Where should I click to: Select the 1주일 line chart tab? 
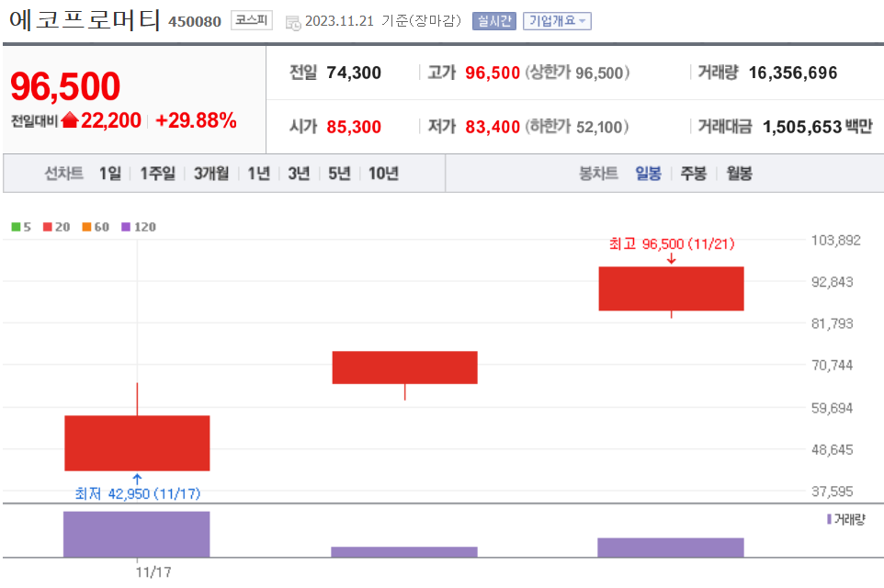(157, 173)
